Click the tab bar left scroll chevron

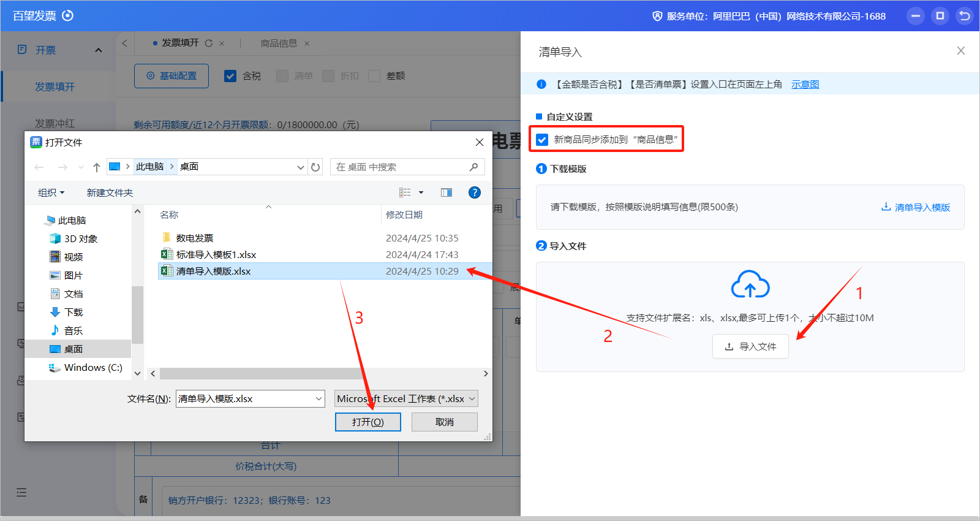click(x=124, y=43)
